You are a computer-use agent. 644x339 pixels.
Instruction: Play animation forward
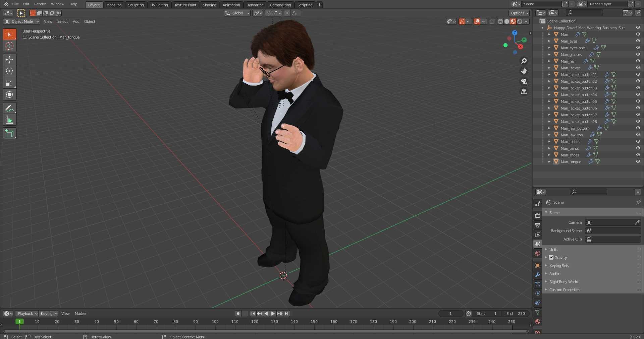[273, 314]
